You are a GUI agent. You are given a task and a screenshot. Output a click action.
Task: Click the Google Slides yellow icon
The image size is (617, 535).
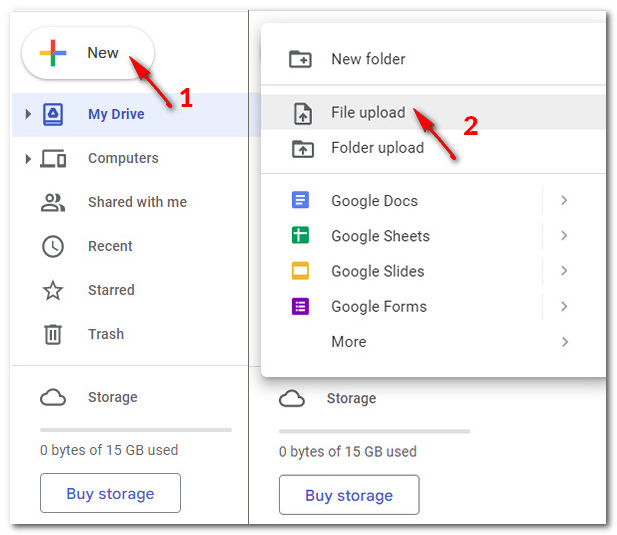300,271
